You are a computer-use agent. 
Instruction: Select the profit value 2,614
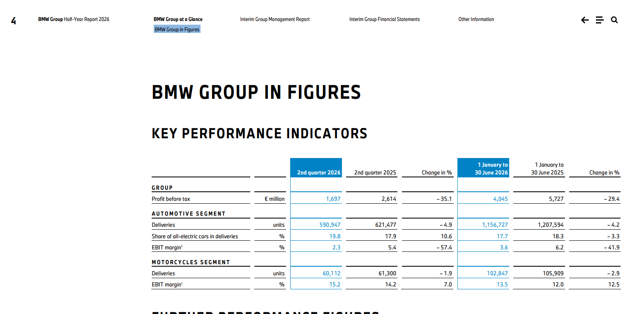pos(389,199)
